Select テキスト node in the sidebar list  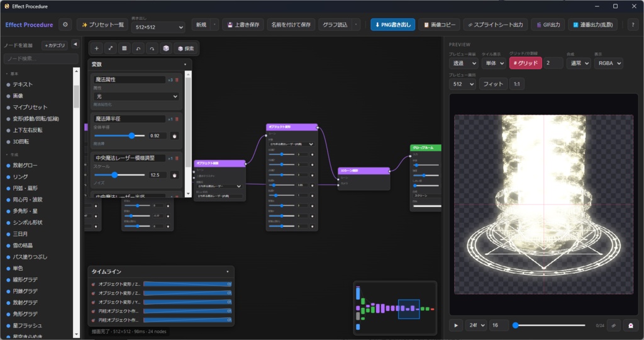click(x=23, y=84)
